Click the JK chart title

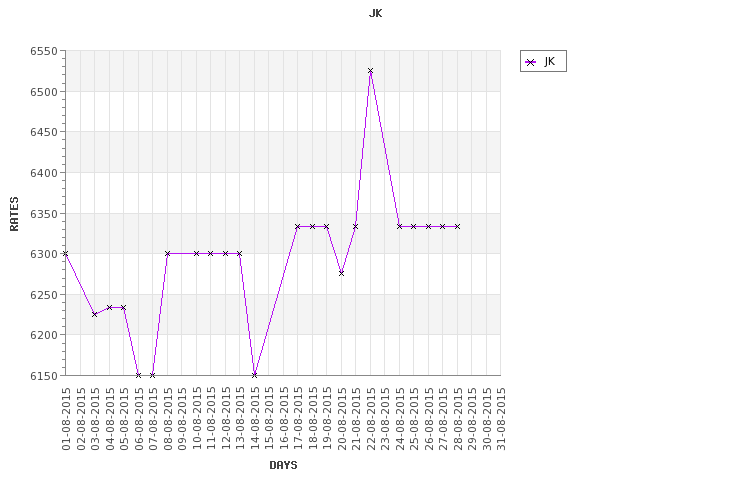coord(375,13)
